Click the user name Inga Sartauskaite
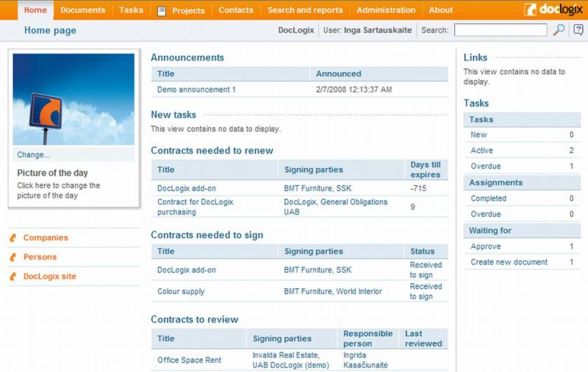 (378, 30)
